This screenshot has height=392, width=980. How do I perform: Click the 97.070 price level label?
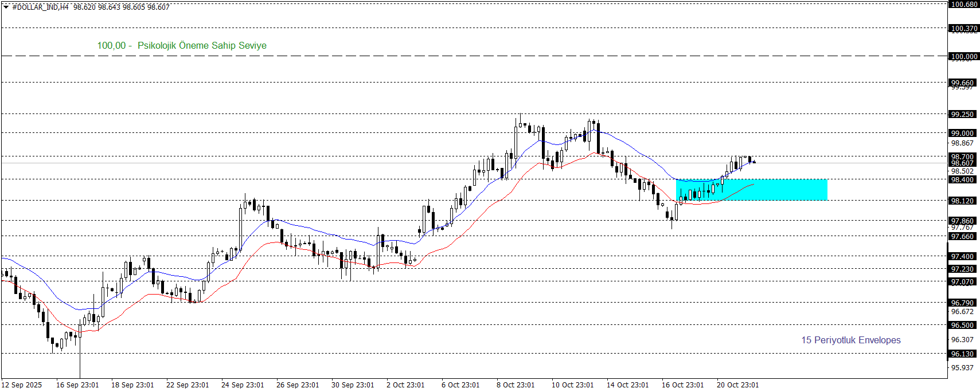tap(962, 282)
